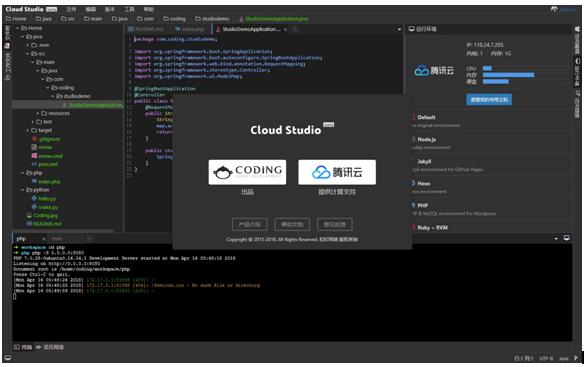Open the snake.py file in tree

(x=45, y=207)
